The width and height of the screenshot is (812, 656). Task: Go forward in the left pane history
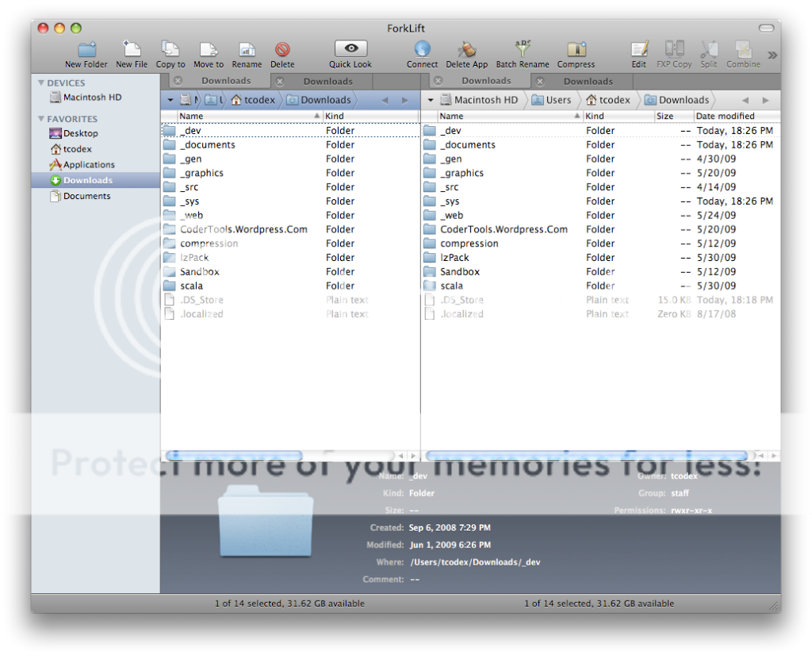(405, 101)
